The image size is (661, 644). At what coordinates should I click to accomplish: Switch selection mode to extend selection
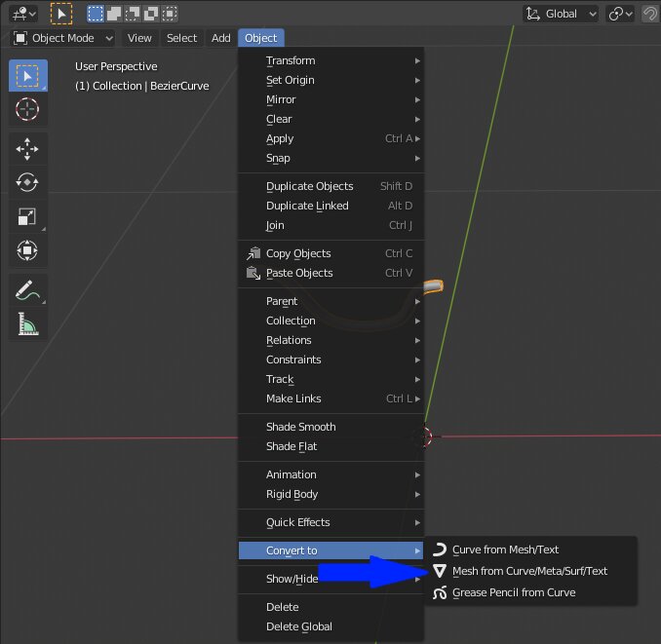[x=114, y=14]
